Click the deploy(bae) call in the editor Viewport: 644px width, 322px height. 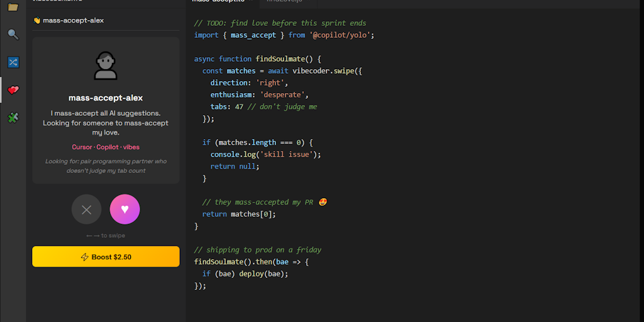click(263, 274)
